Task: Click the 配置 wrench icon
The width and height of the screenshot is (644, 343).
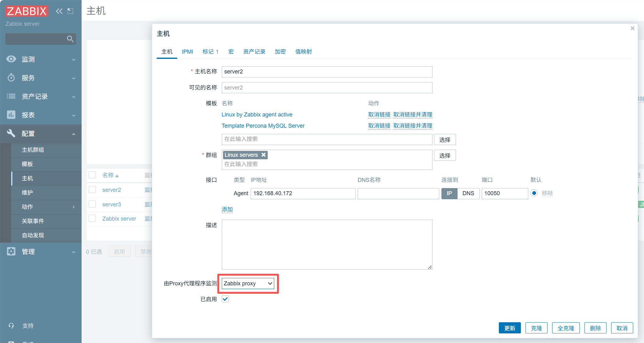Action: coord(11,133)
